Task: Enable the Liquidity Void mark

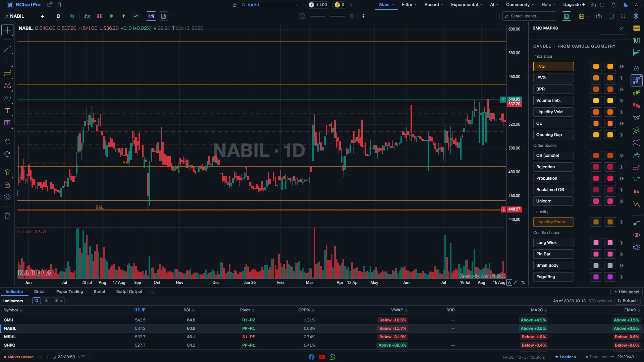Action: click(553, 112)
